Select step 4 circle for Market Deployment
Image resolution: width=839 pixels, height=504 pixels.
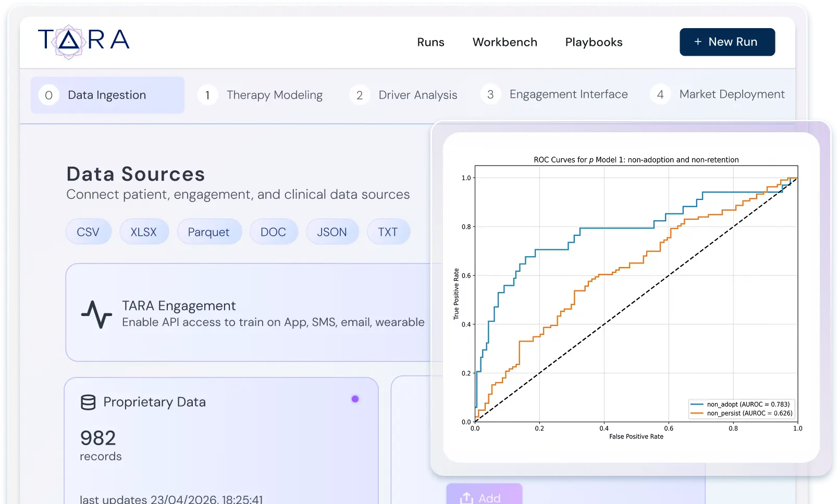click(660, 94)
